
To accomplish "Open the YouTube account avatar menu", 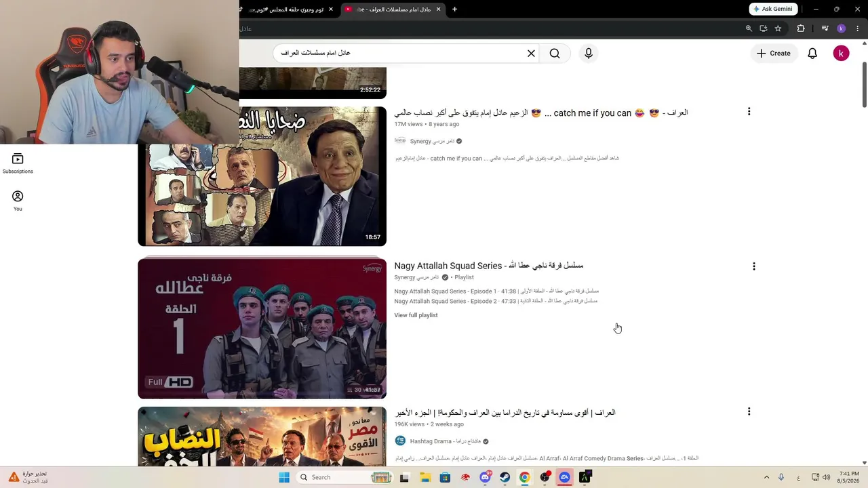I will coord(841,54).
